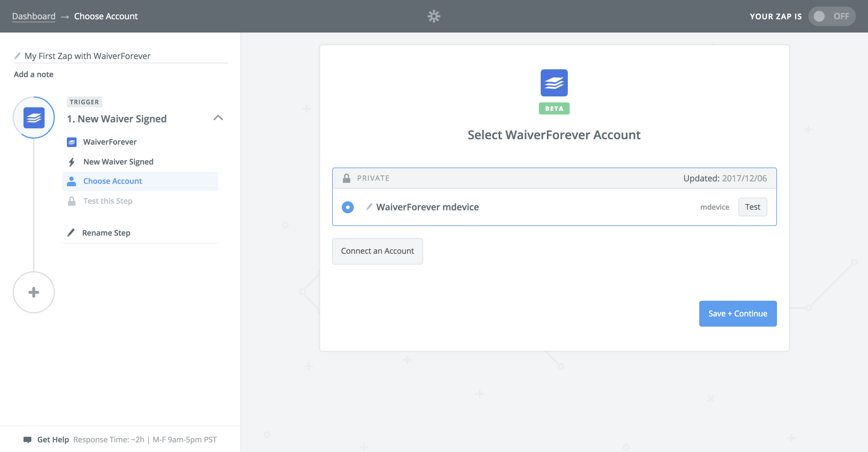868x452 pixels.
Task: Toggle the Zap ON/OFF switch
Action: pyautogui.click(x=831, y=16)
